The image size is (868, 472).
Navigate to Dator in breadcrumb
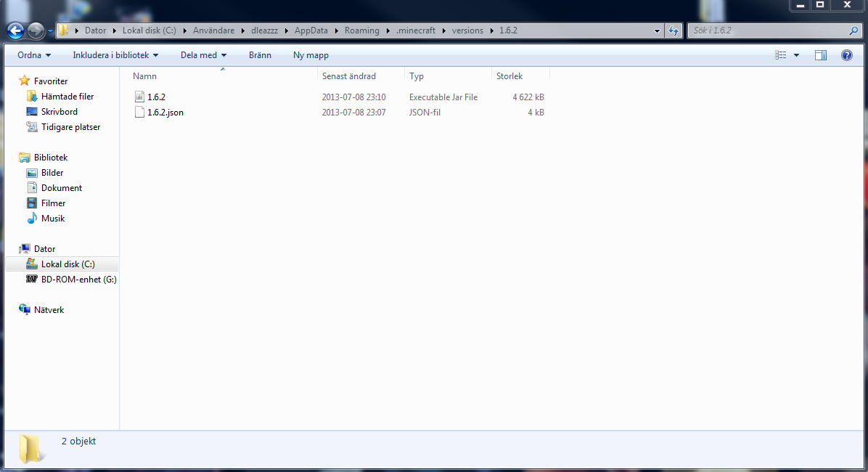95,30
